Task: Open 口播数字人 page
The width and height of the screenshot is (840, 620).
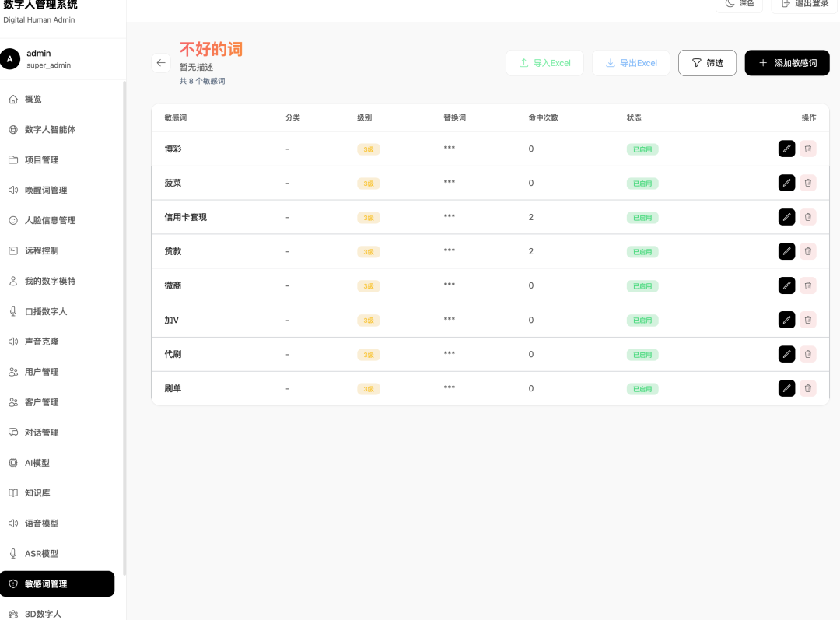Action: pyautogui.click(x=58, y=311)
